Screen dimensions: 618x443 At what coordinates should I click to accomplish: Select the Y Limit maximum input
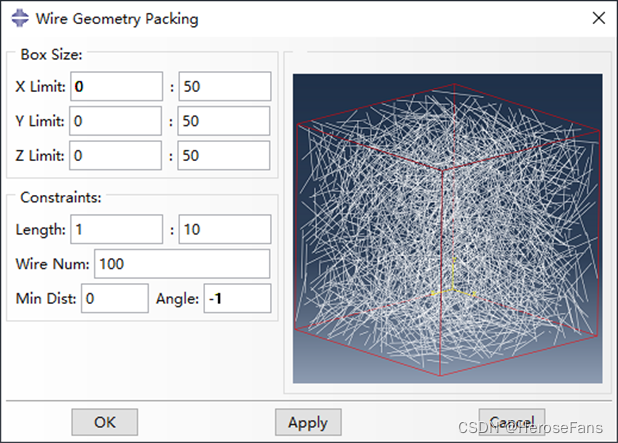224,121
